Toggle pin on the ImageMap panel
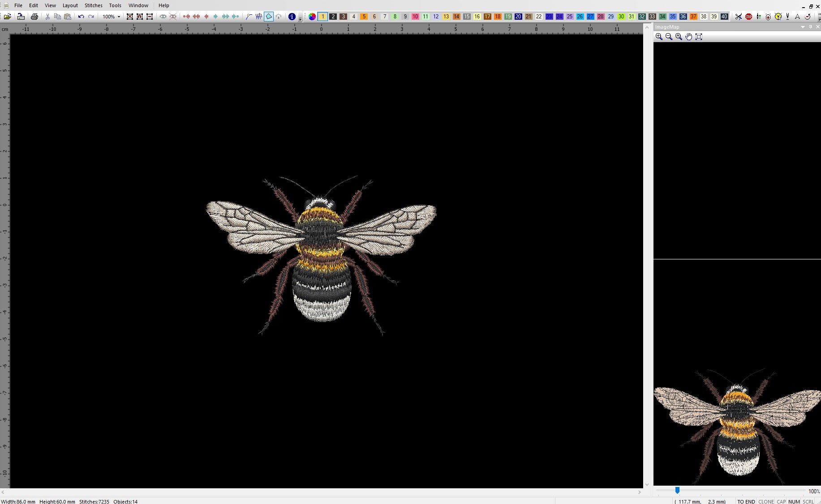Viewport: 821px width, 504px height. (x=810, y=27)
